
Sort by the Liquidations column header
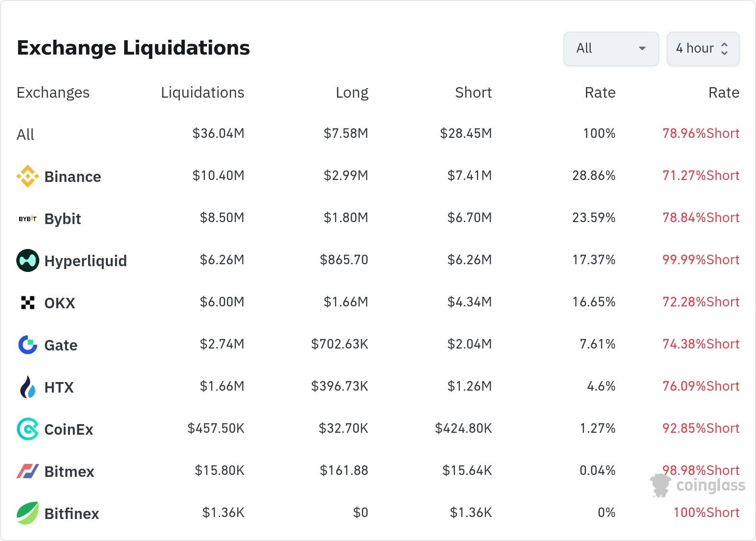pos(203,92)
